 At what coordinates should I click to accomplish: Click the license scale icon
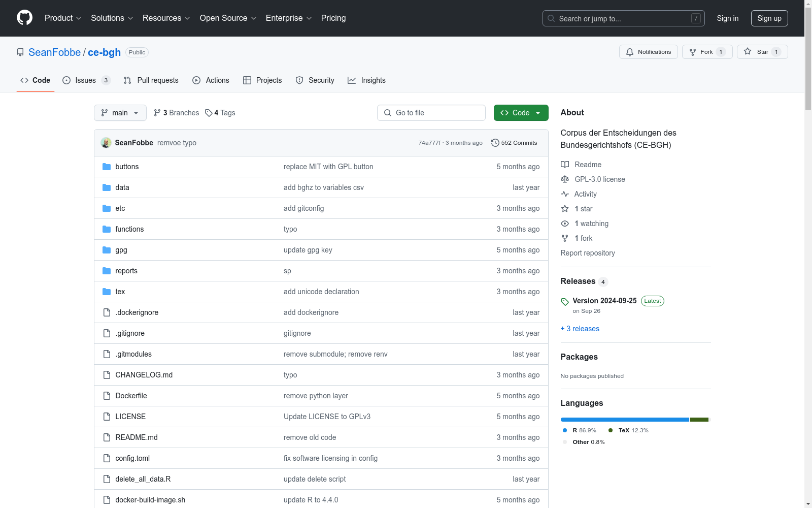565,179
